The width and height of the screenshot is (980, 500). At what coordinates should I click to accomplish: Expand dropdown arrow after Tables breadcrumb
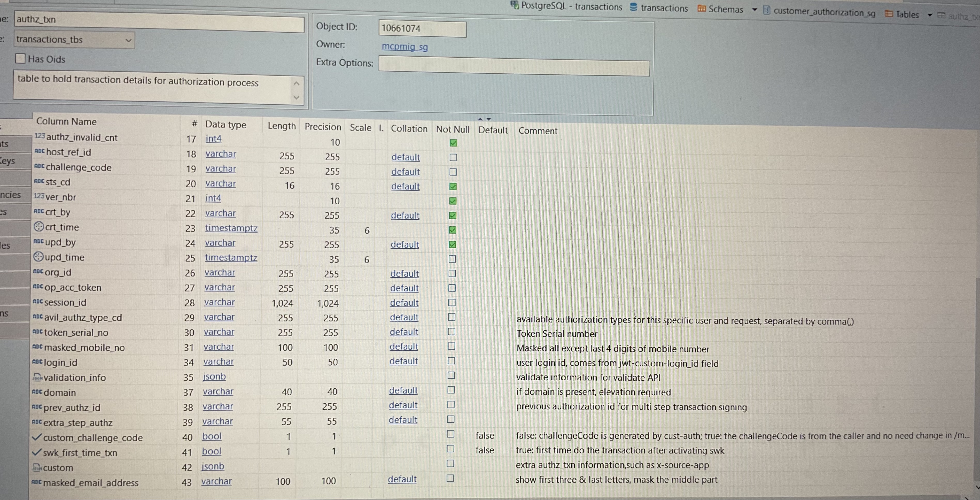pos(930,15)
